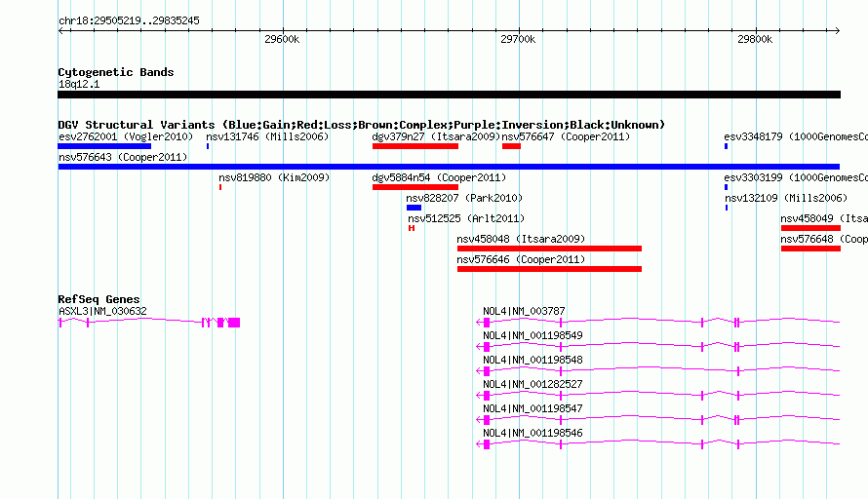Screen dimensions: 868x499
Task: Click the first exon block of NOL4 NM_001198547
Action: (x=487, y=420)
